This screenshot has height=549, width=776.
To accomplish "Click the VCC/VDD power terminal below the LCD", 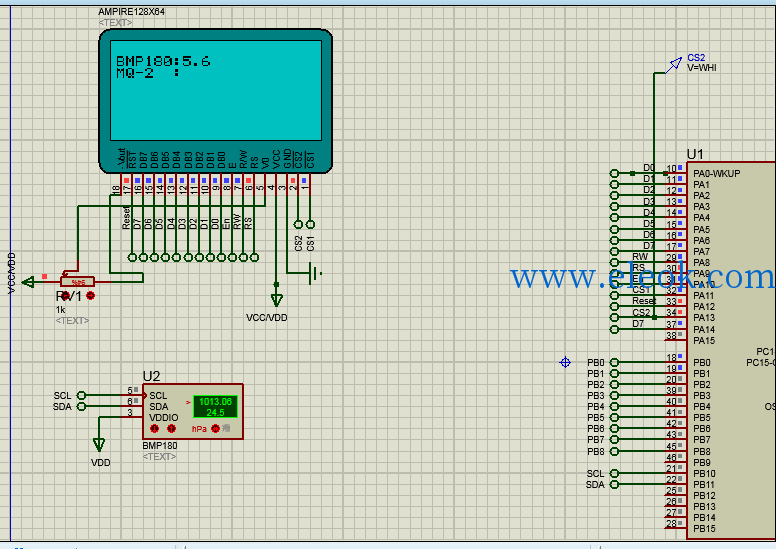I will (276, 299).
